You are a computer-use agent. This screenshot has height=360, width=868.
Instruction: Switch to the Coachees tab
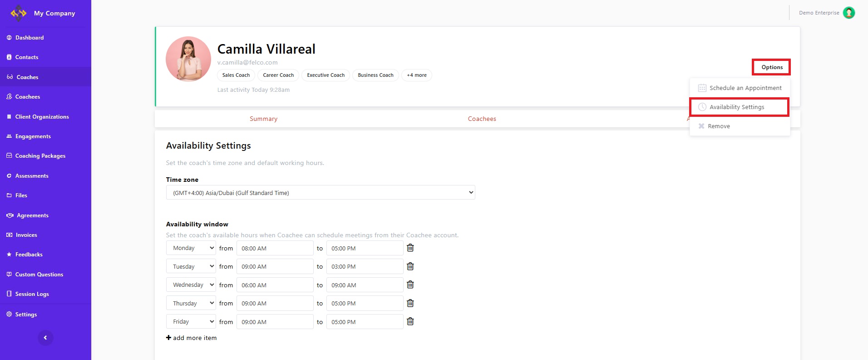click(x=482, y=119)
